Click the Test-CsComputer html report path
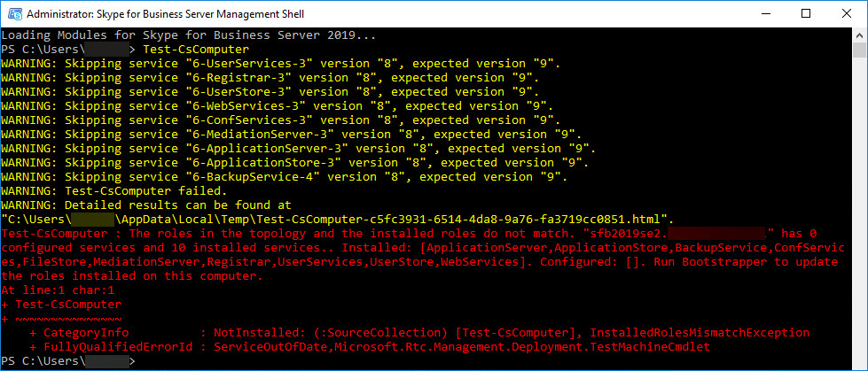 coord(338,220)
